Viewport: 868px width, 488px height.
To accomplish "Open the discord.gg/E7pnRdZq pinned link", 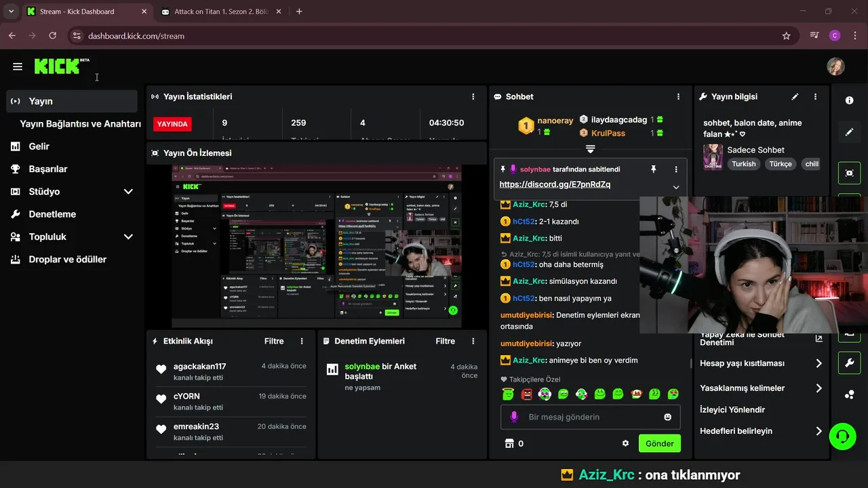I will pyautogui.click(x=555, y=184).
